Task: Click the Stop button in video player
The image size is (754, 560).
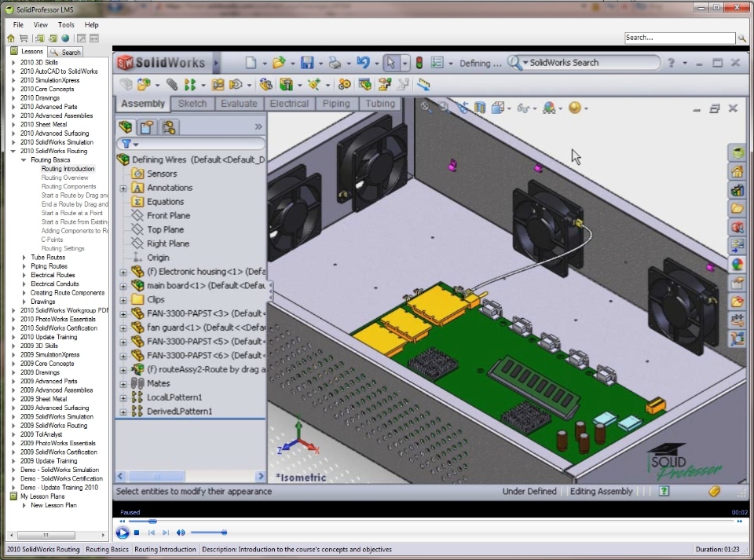Action: 137,533
